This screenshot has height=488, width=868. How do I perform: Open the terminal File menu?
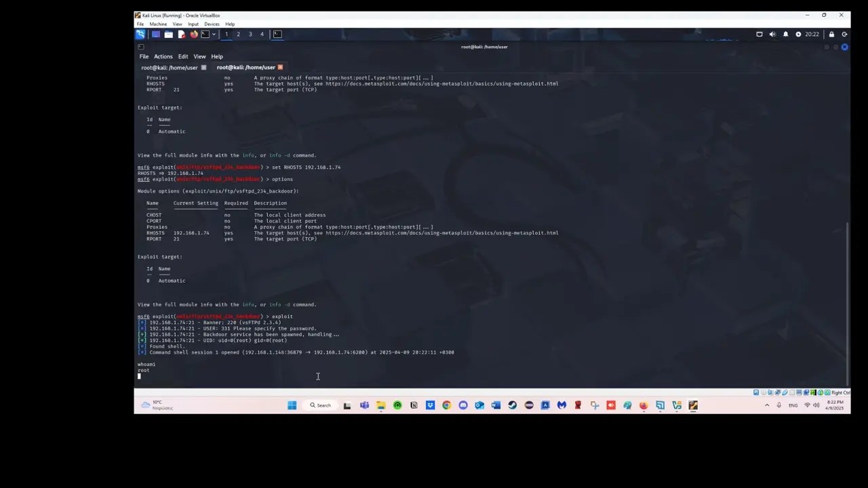pyautogui.click(x=144, y=56)
